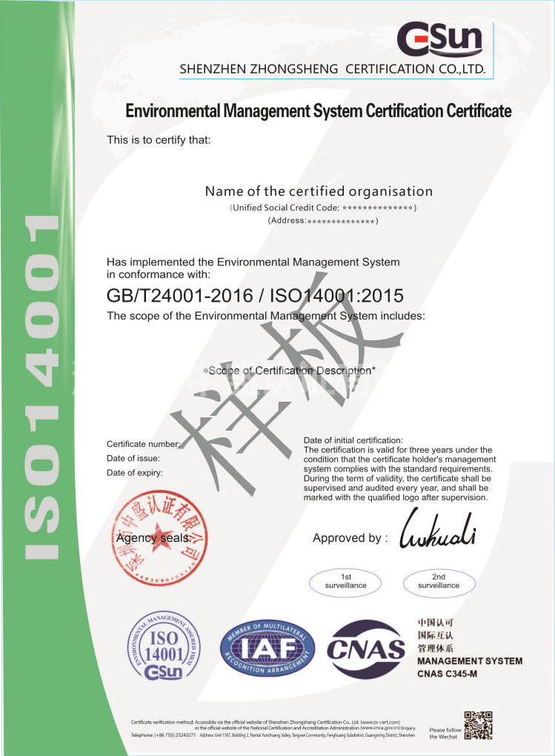
Task: Click the WeChat QR code
Action: tap(479, 725)
